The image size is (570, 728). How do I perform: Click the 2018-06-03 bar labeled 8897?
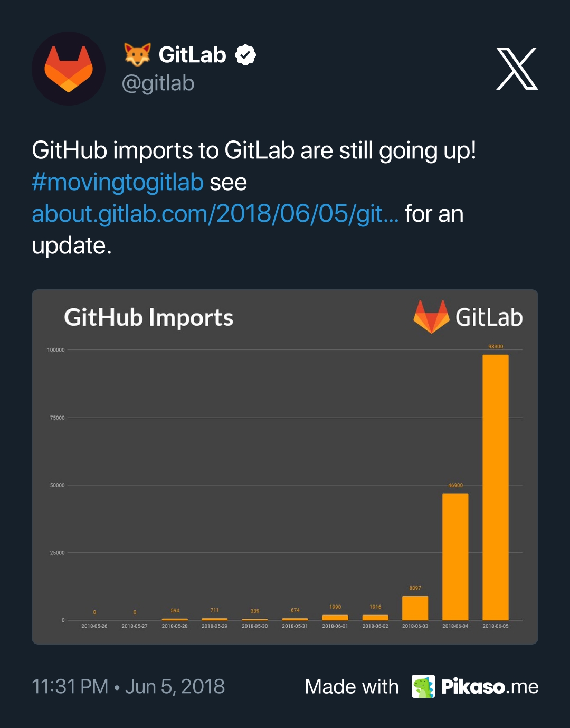point(415,608)
